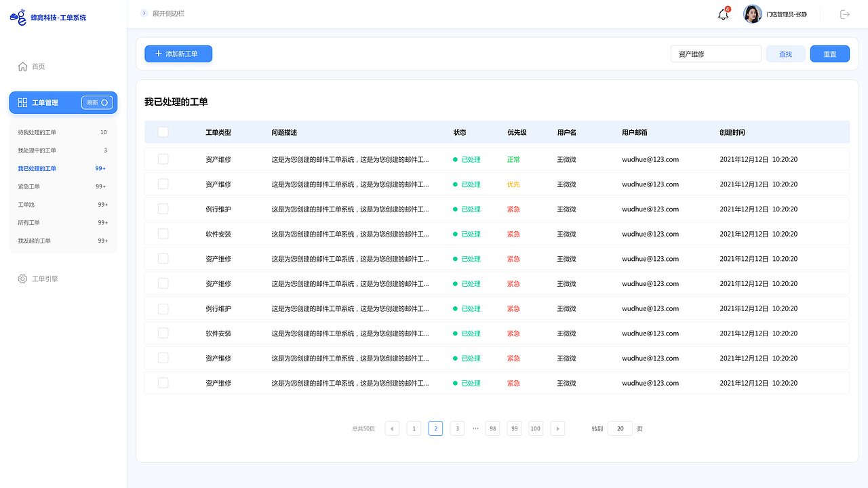868x488 pixels.
Task: Click the 用户邮箱 column header
Action: click(x=635, y=132)
